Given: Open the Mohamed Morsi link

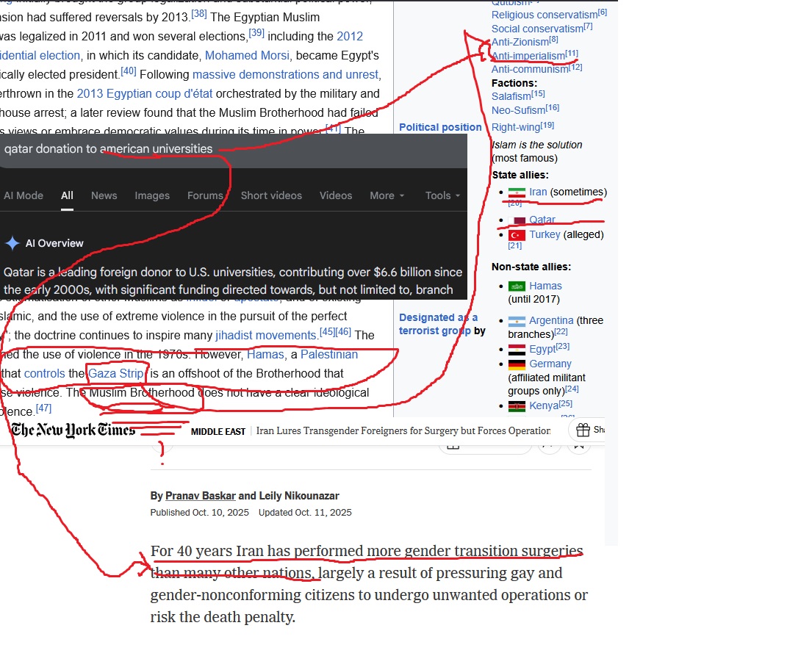Looking at the screenshot, I should click(247, 55).
